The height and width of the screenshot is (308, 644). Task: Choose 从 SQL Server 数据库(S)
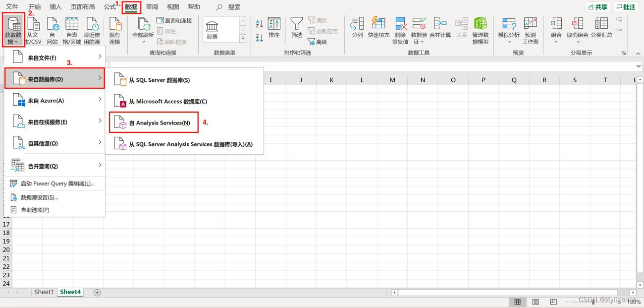coord(185,79)
